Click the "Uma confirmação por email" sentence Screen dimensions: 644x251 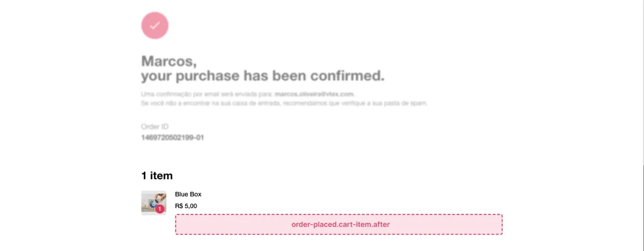(x=248, y=94)
